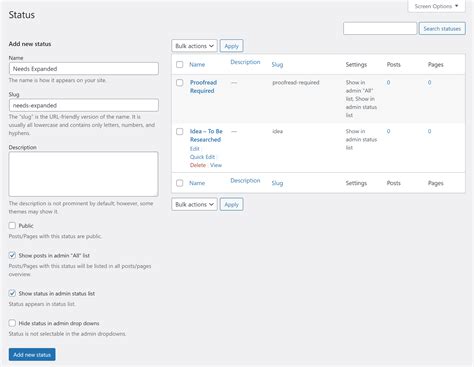Uncheck Show posts in admin "All" list

pos(12,255)
